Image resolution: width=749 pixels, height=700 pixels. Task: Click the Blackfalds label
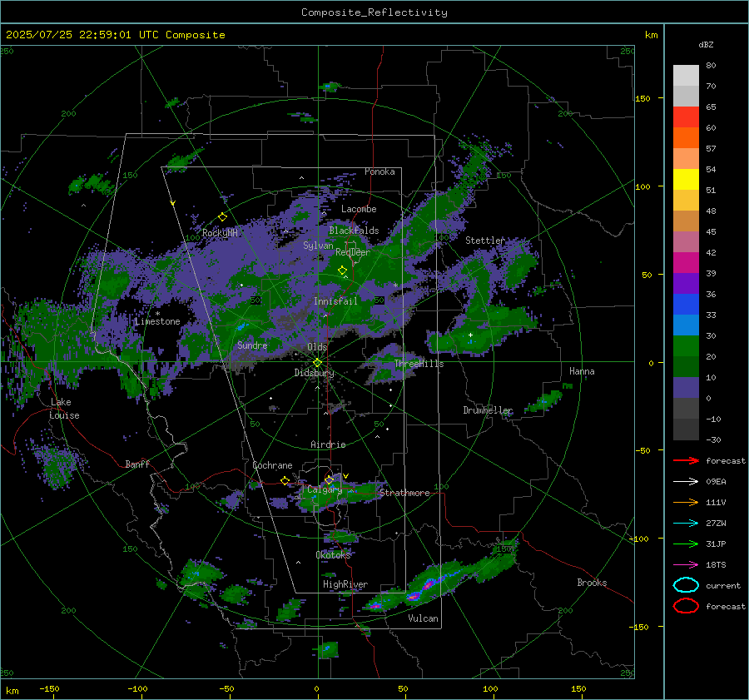[x=354, y=231]
